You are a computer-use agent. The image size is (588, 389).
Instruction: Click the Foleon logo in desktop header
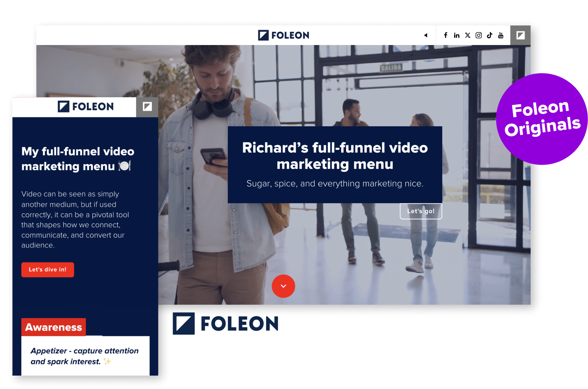coord(284,35)
